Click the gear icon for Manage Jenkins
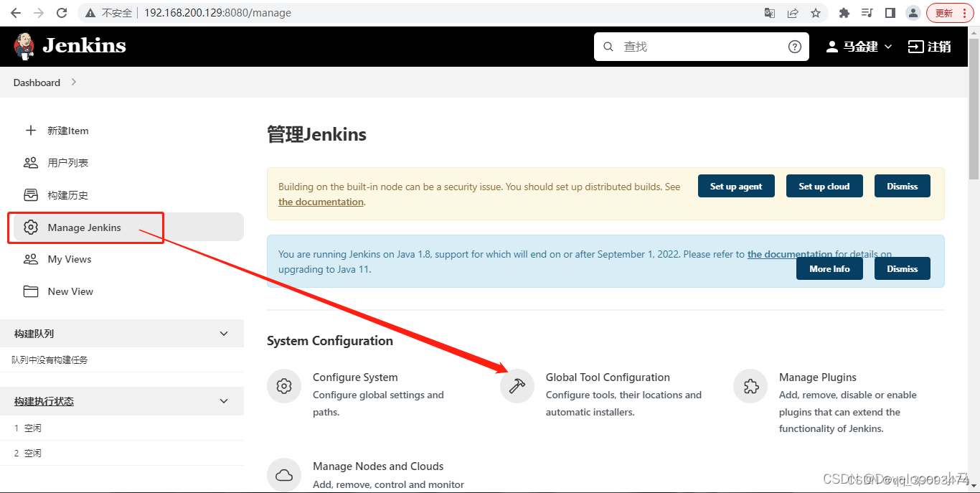Viewport: 980px width, 493px height. coord(30,227)
